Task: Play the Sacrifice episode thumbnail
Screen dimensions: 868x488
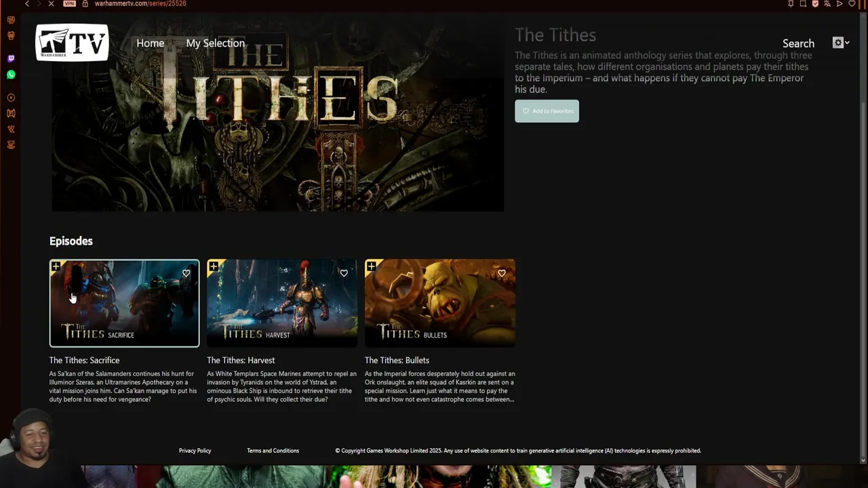Action: point(124,303)
